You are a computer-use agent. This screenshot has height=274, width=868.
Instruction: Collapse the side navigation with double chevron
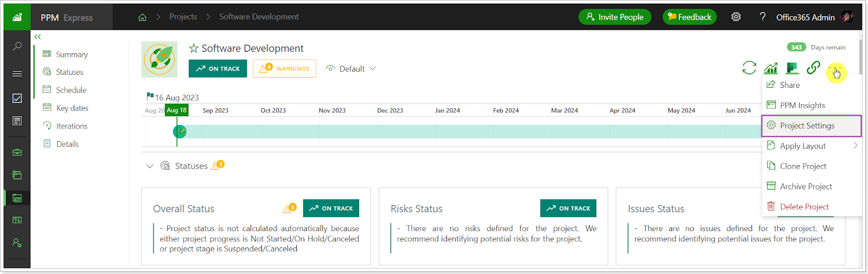coord(37,37)
